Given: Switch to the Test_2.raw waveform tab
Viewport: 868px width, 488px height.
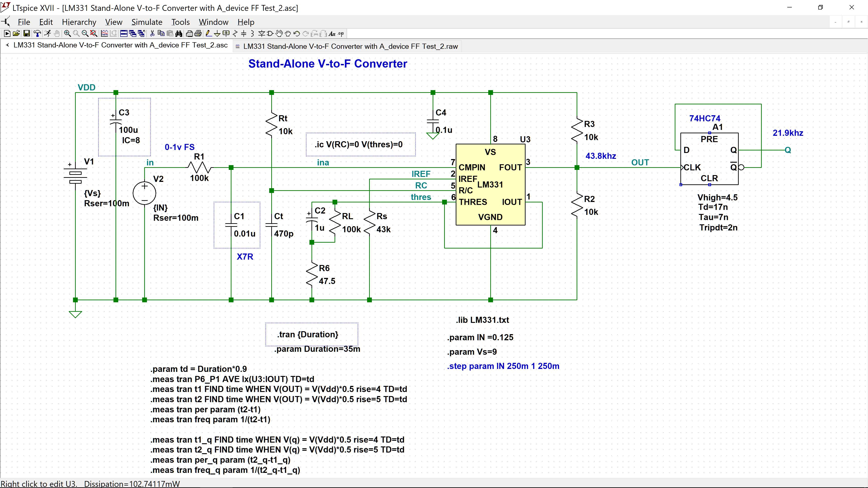Looking at the screenshot, I should 347,47.
